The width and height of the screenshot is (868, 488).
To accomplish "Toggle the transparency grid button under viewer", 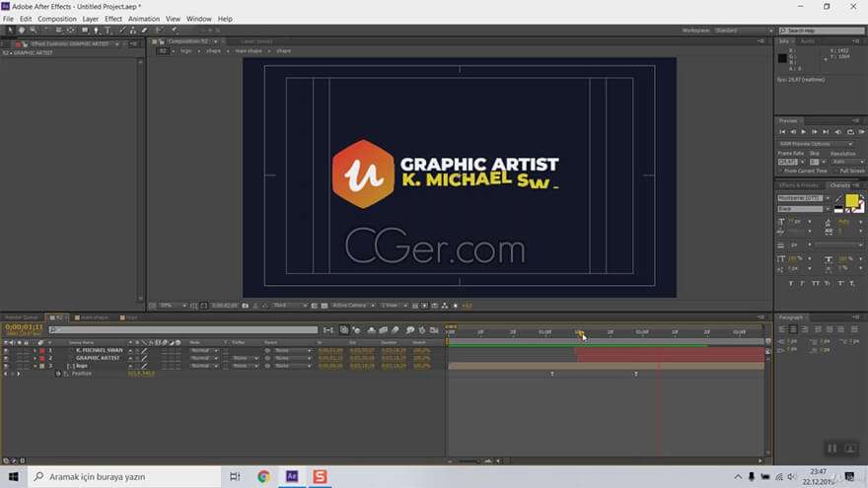I will (324, 306).
